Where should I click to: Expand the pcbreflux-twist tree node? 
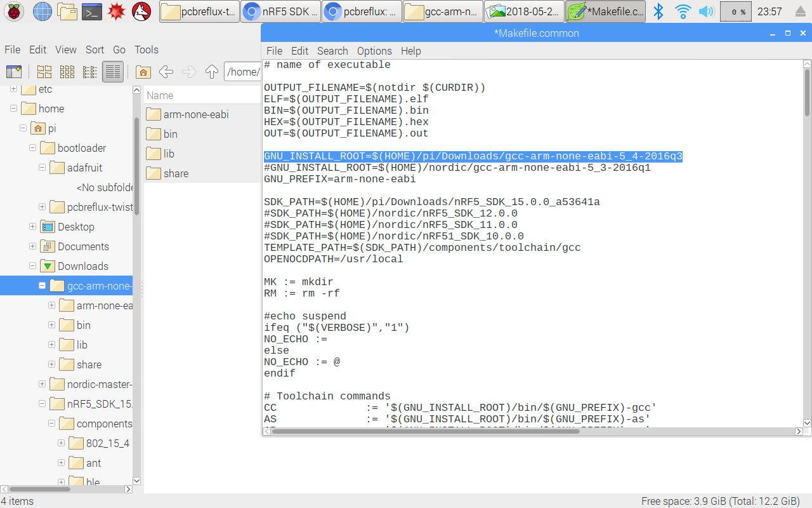click(42, 207)
